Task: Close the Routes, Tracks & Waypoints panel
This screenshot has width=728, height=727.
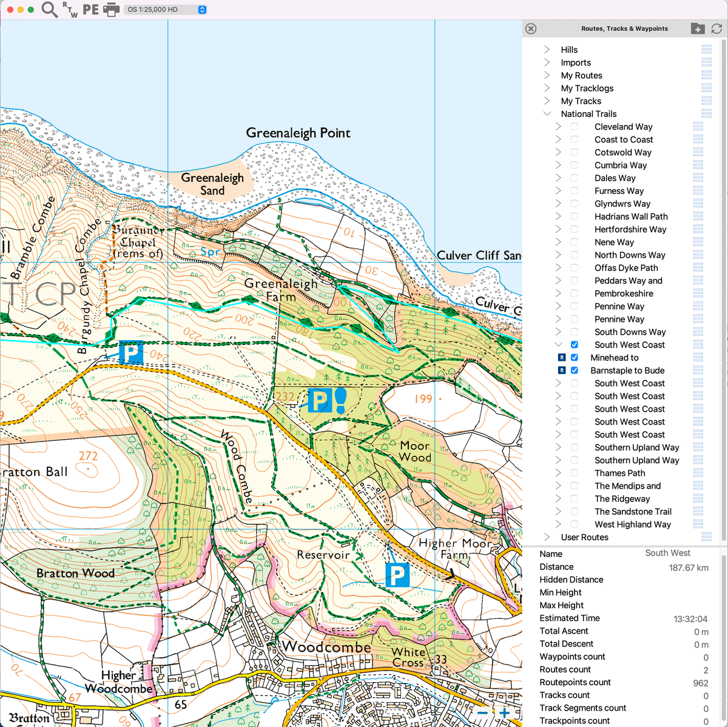Action: 531,28
